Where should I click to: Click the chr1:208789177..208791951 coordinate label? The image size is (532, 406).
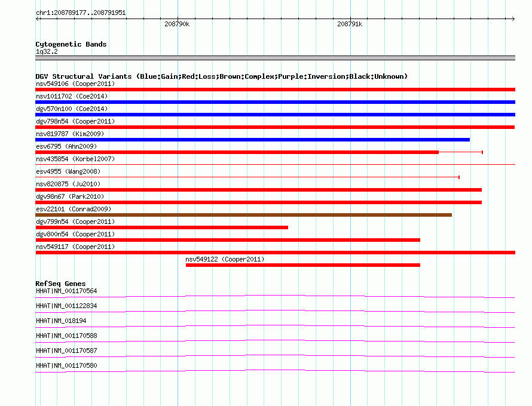pos(81,13)
